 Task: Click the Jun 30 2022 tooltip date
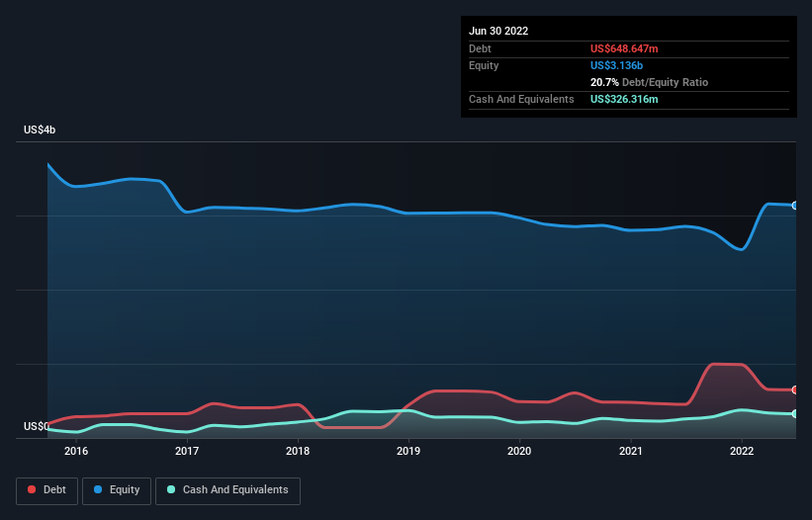pyautogui.click(x=498, y=31)
